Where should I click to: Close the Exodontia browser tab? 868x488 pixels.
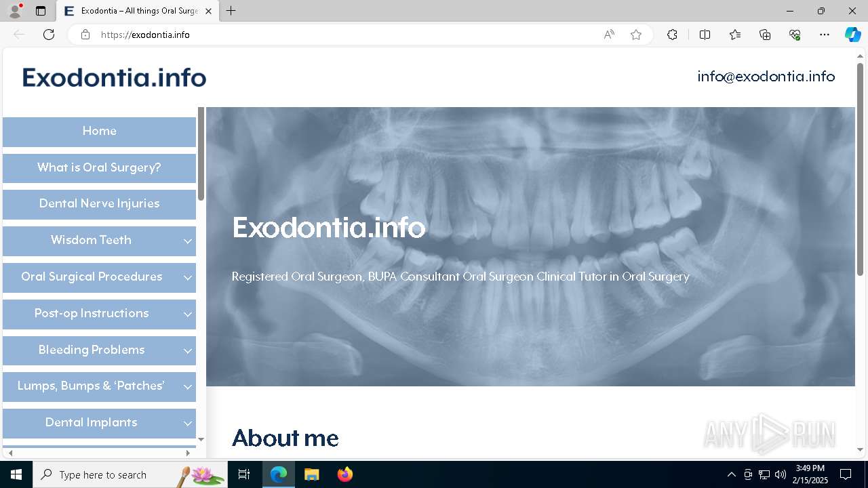click(209, 11)
